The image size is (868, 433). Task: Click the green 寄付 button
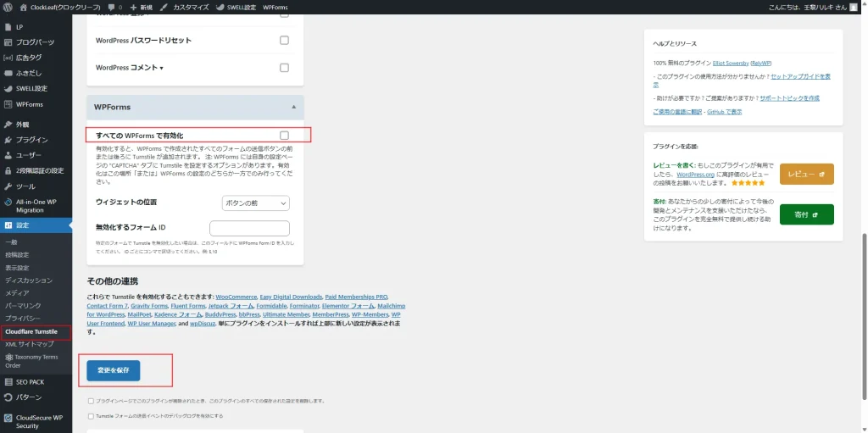[806, 215]
